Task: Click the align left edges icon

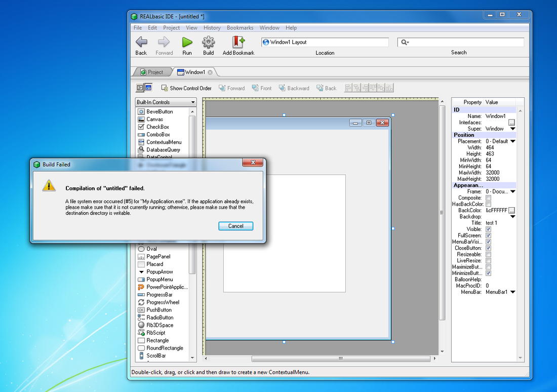Action: pos(348,88)
